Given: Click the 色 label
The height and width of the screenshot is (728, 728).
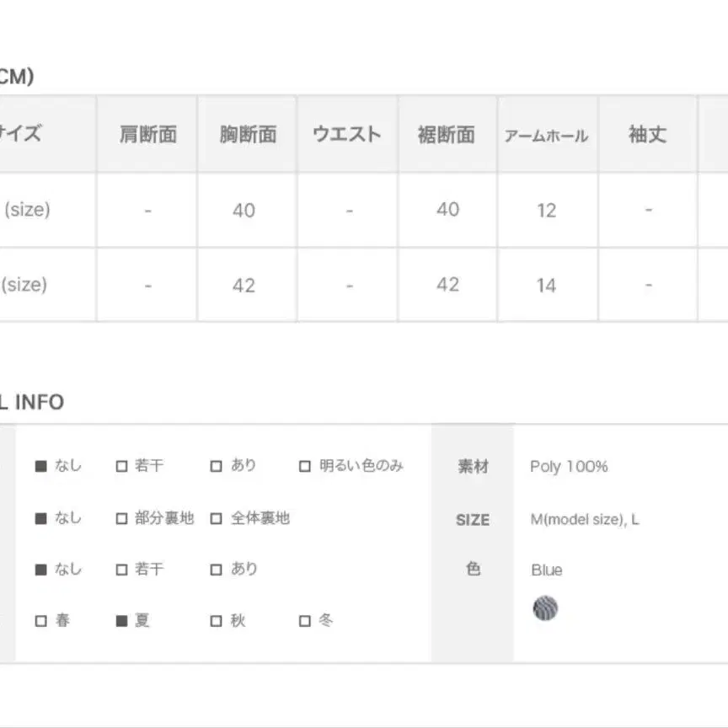Looking at the screenshot, I should point(473,569).
